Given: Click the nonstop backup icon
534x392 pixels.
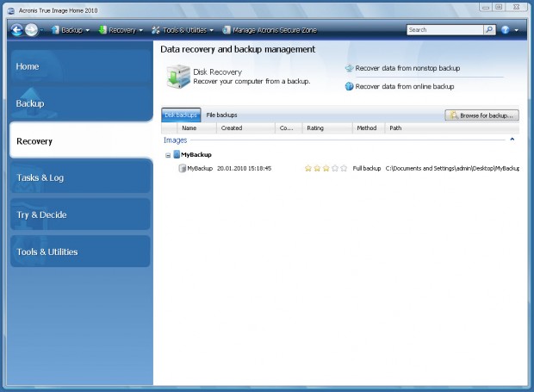Looking at the screenshot, I should pos(349,68).
